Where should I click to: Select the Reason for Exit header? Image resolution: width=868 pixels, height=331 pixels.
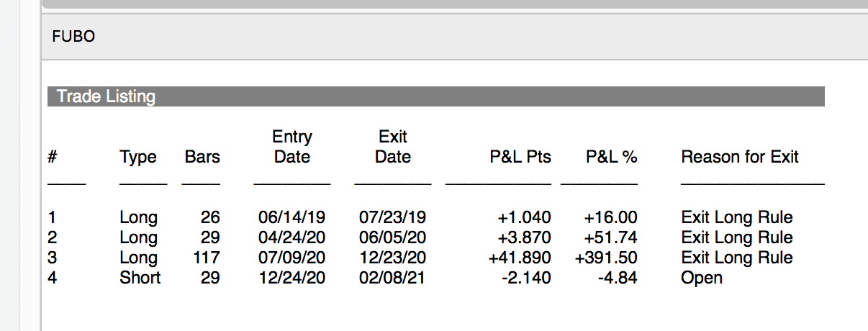coord(740,157)
